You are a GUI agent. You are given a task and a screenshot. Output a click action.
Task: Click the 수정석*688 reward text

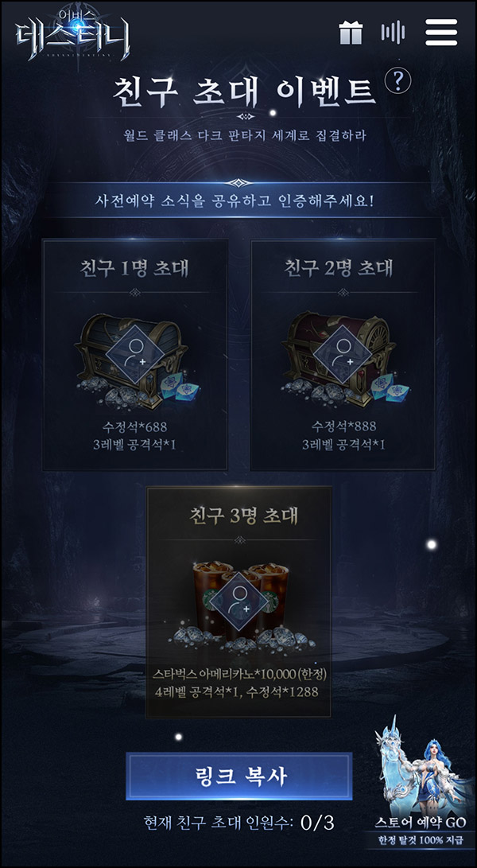click(136, 426)
